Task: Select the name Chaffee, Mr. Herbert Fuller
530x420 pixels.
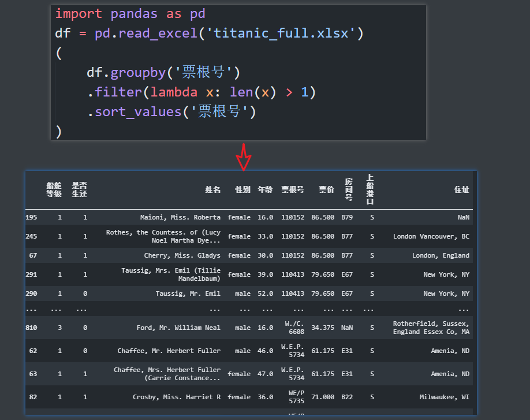Action: [x=169, y=351]
